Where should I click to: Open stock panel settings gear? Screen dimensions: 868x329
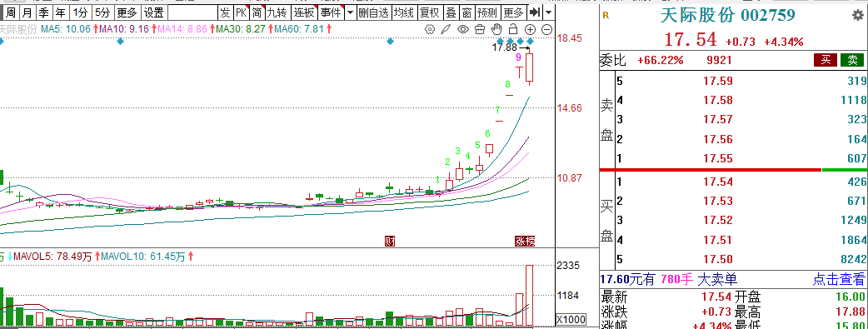click(858, 15)
